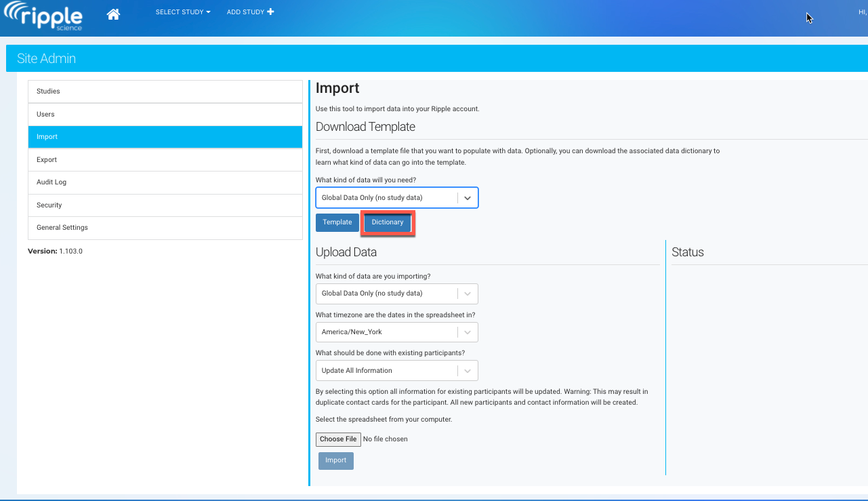The image size is (868, 501).
Task: Click the chevron arrow of Global Data template dropdown
Action: pyautogui.click(x=468, y=198)
